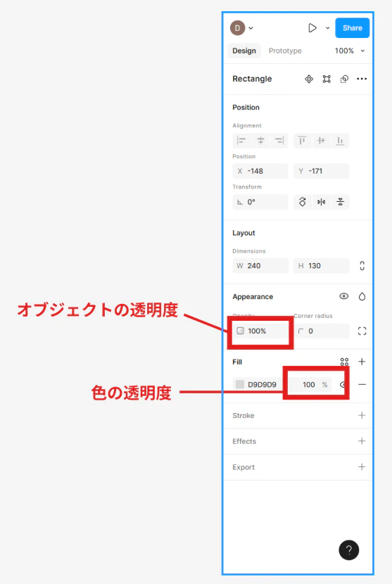Click the boolean operations icon
Screen dimensions: 392x584
pyautogui.click(x=344, y=79)
